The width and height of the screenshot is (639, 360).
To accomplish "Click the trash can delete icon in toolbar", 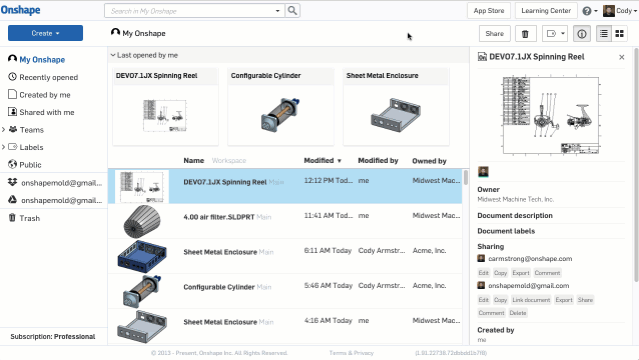I will pyautogui.click(x=525, y=34).
